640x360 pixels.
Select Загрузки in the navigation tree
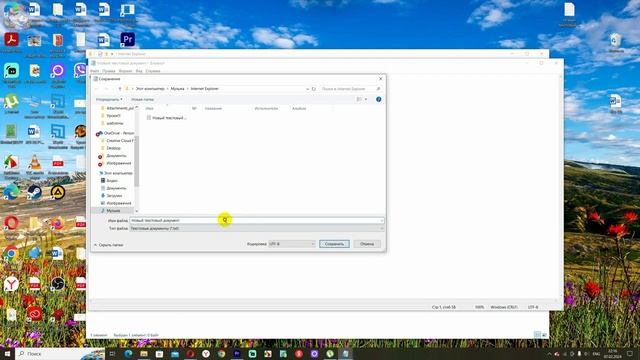pyautogui.click(x=114, y=196)
